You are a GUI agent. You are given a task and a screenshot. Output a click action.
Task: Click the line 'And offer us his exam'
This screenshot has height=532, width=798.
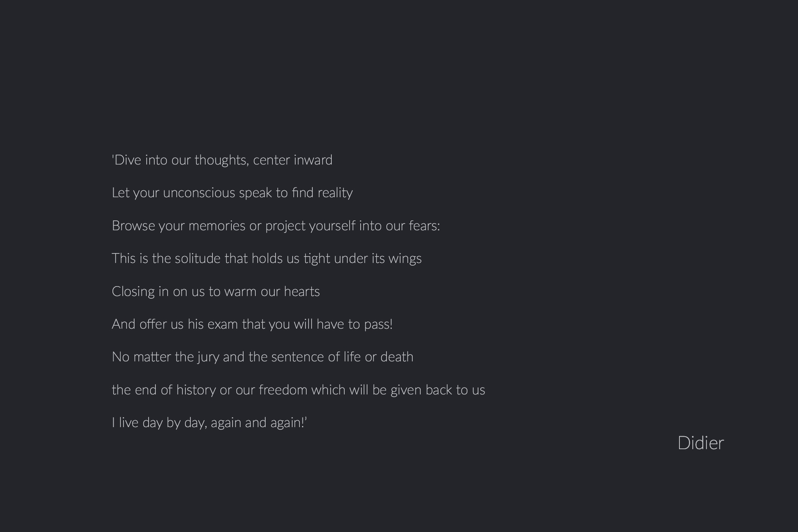[x=252, y=324]
